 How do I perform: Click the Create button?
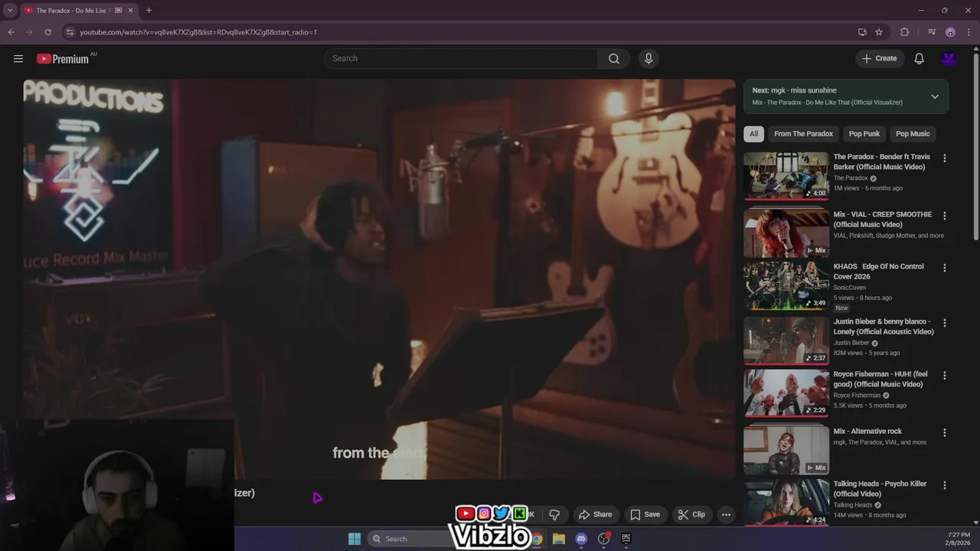tap(880, 58)
